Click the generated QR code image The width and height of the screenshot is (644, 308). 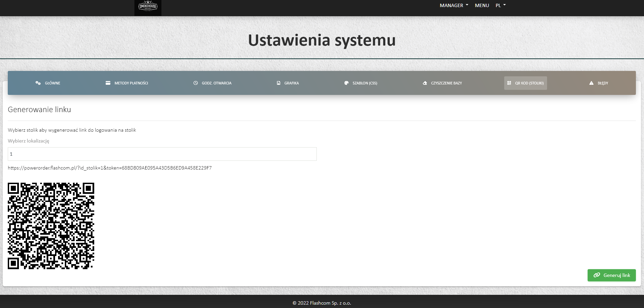pos(51,226)
